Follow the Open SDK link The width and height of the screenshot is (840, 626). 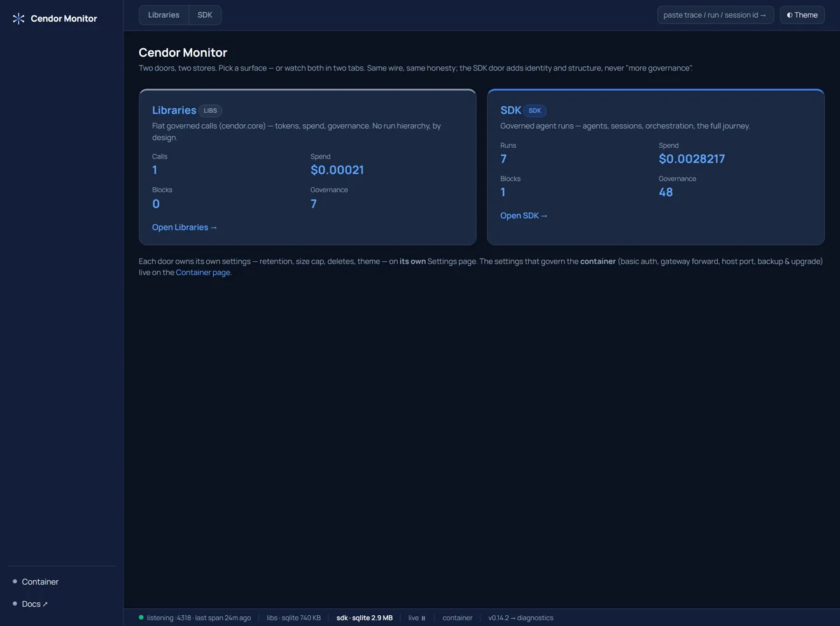524,216
